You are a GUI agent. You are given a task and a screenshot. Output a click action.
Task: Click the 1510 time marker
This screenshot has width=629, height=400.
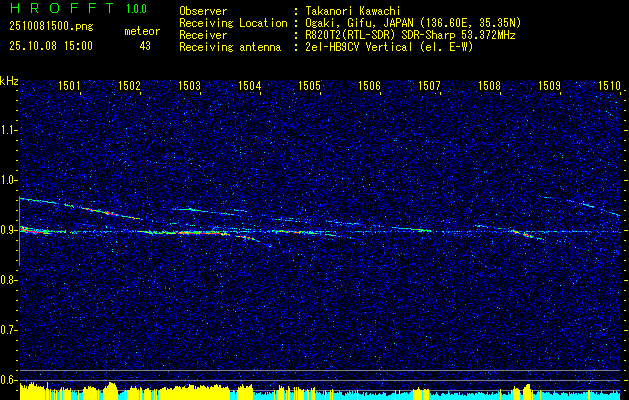pyautogui.click(x=609, y=85)
